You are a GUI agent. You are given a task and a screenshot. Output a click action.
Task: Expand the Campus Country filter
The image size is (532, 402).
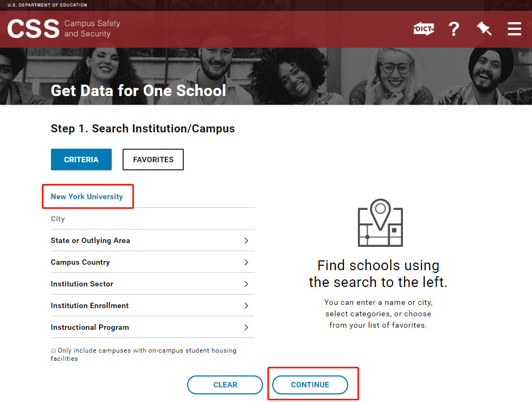point(152,262)
